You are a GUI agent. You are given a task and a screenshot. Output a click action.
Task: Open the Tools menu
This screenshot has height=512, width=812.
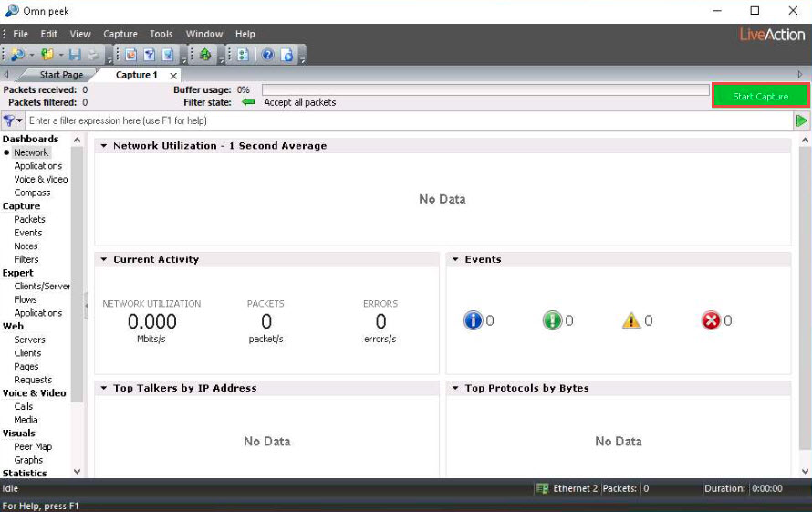click(161, 34)
